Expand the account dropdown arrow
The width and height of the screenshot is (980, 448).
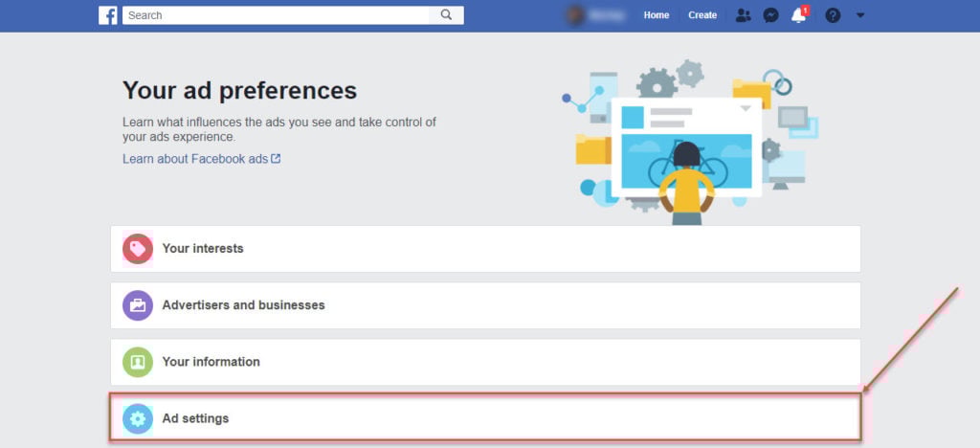(860, 15)
